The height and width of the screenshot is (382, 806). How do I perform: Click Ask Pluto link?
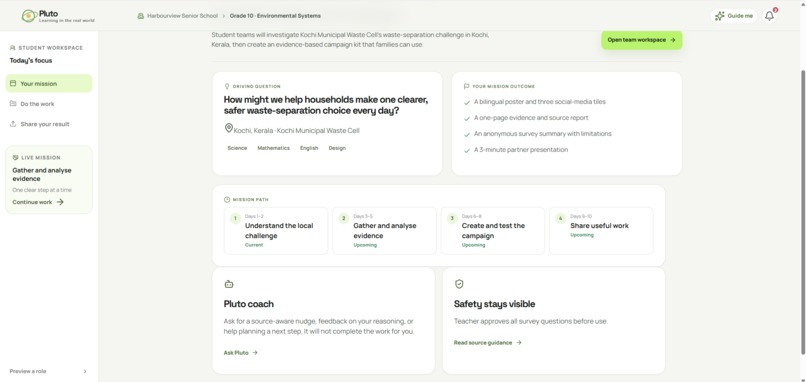(x=241, y=353)
